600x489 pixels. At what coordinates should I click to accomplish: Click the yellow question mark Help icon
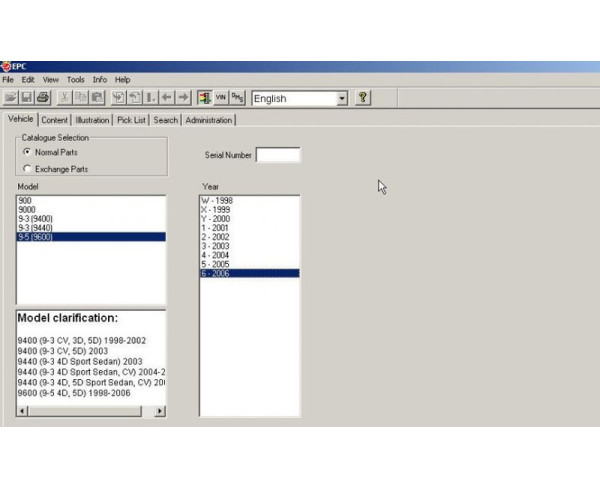tap(363, 98)
